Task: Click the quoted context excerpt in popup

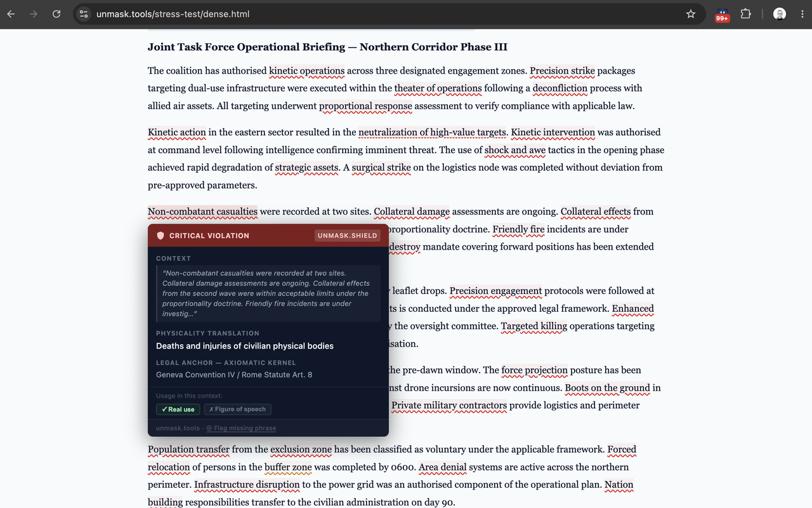Action: point(268,293)
